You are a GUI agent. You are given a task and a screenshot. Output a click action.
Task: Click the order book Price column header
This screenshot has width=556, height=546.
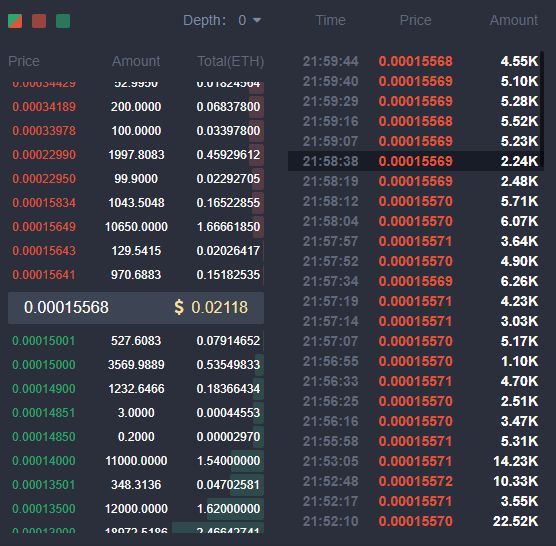click(x=24, y=61)
